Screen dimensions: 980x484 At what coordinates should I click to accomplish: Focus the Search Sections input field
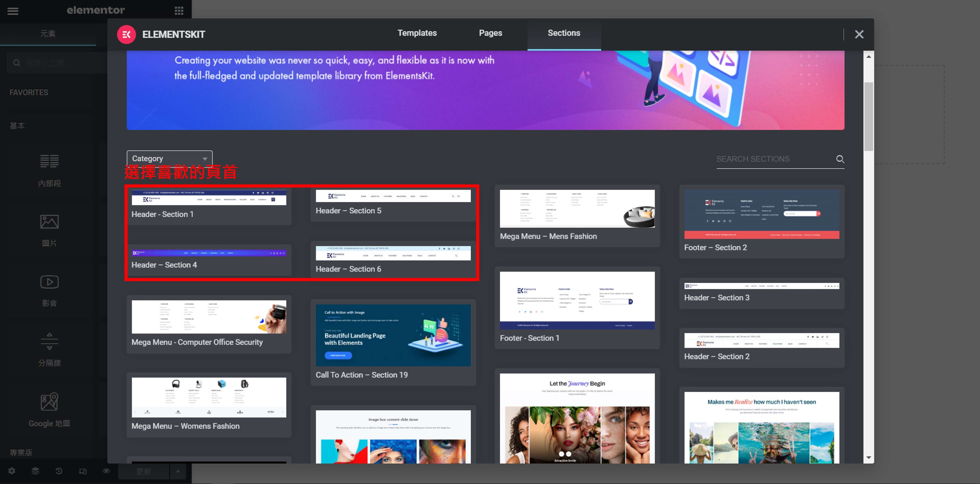[775, 159]
